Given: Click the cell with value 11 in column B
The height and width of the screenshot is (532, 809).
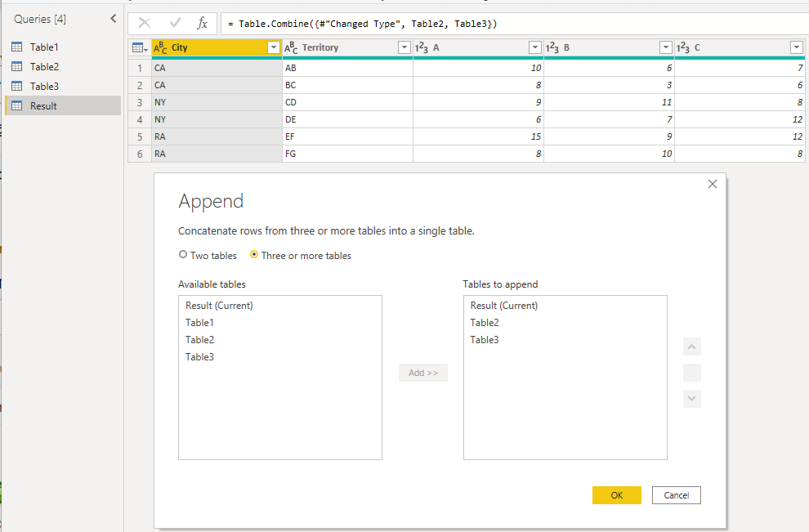Looking at the screenshot, I should (x=609, y=102).
